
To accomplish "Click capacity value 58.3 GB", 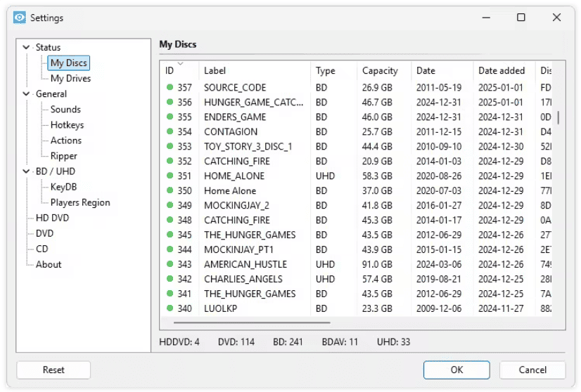I will [x=377, y=176].
